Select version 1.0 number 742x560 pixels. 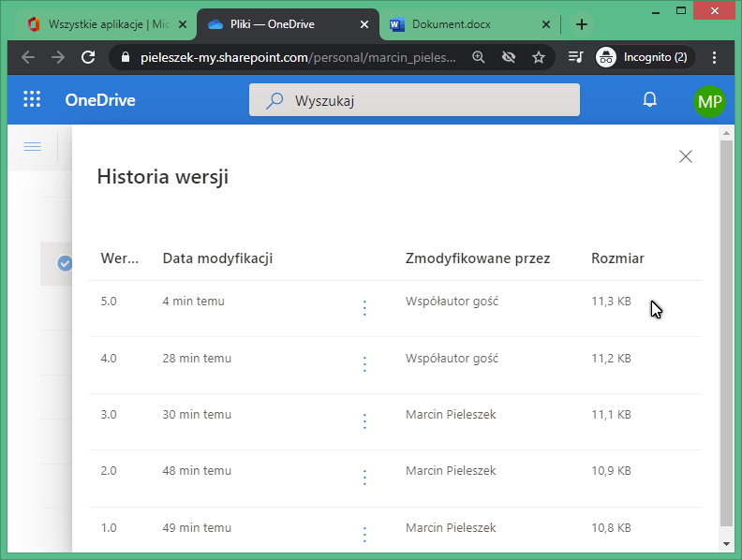tap(109, 527)
